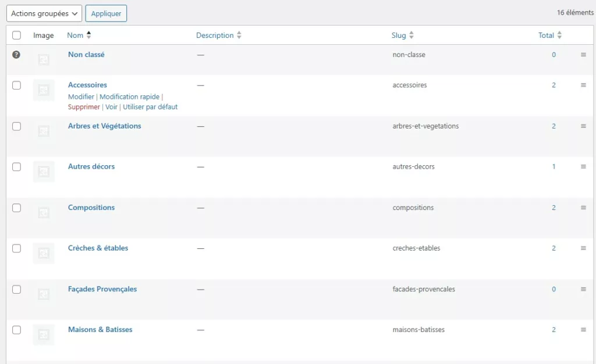
Task: Tick the select-all checkbox in the table header
Action: tap(16, 35)
